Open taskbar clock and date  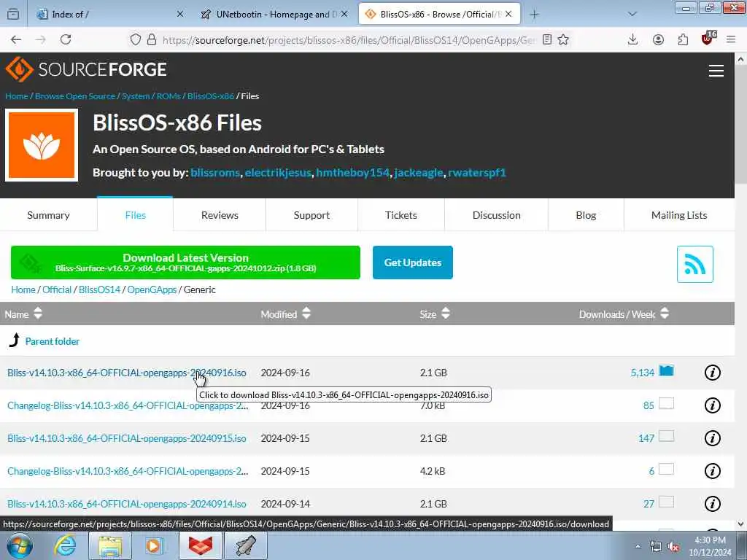pyautogui.click(x=710, y=546)
